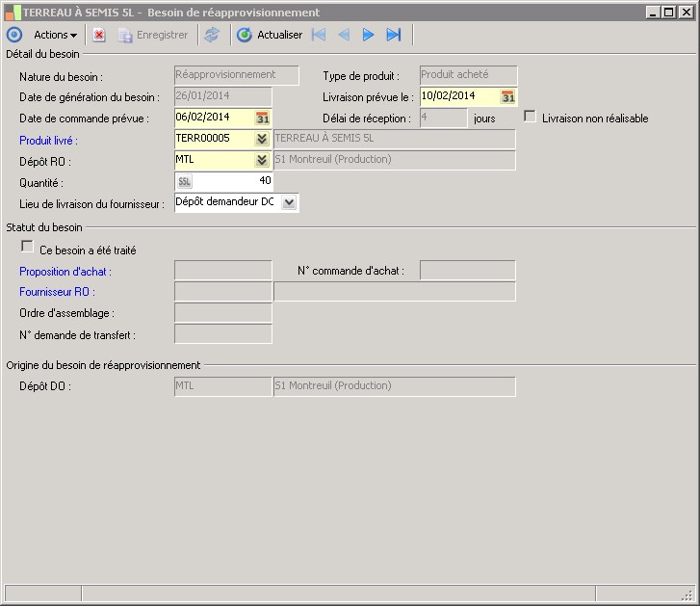Open calendar for Date de commande prévue
Viewport: 700px width, 606px height.
(x=262, y=118)
